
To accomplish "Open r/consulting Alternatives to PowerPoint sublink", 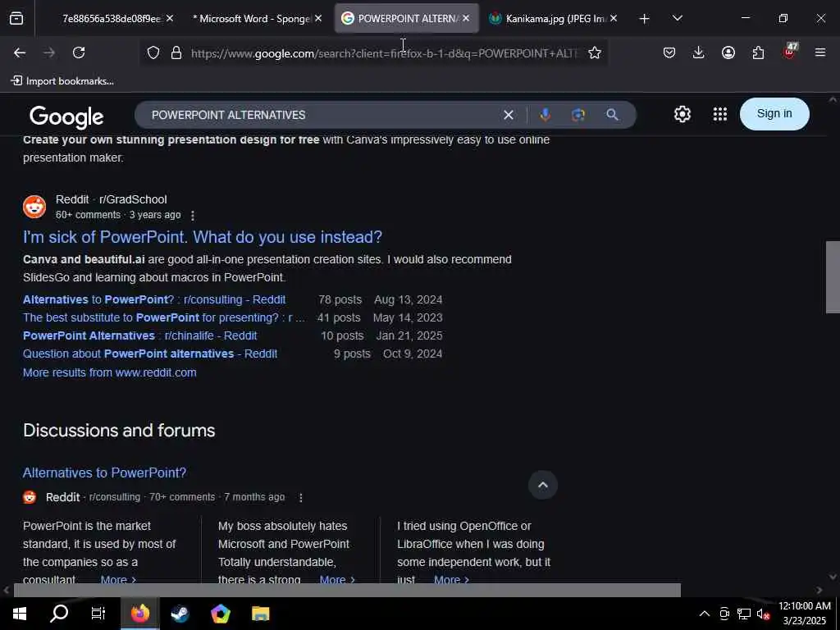I will coord(154,299).
